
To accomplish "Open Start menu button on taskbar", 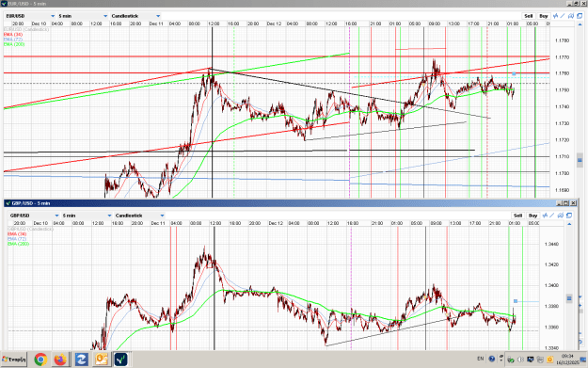I will coord(14,360).
